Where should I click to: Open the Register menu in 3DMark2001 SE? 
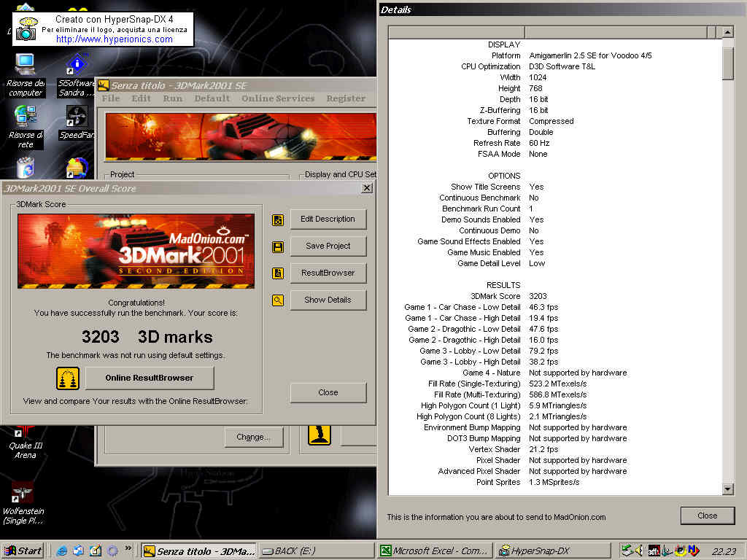[x=346, y=98]
